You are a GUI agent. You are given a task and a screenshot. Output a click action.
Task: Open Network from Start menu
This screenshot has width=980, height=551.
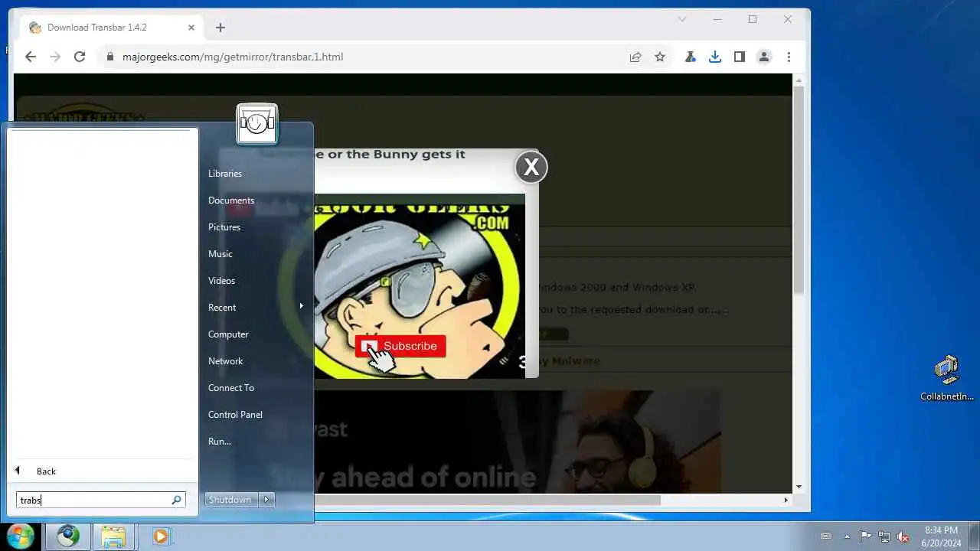coord(226,361)
